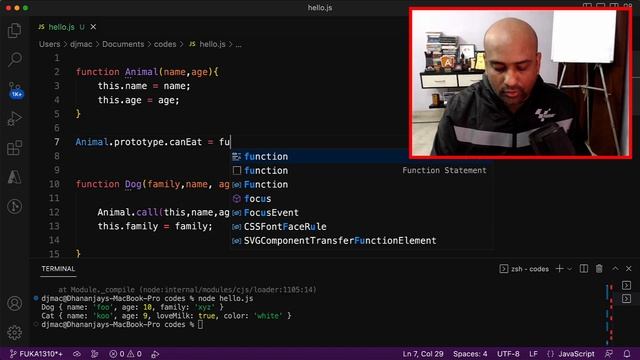640x360 pixels.
Task: Click the codes breadcrumb
Action: [165, 44]
